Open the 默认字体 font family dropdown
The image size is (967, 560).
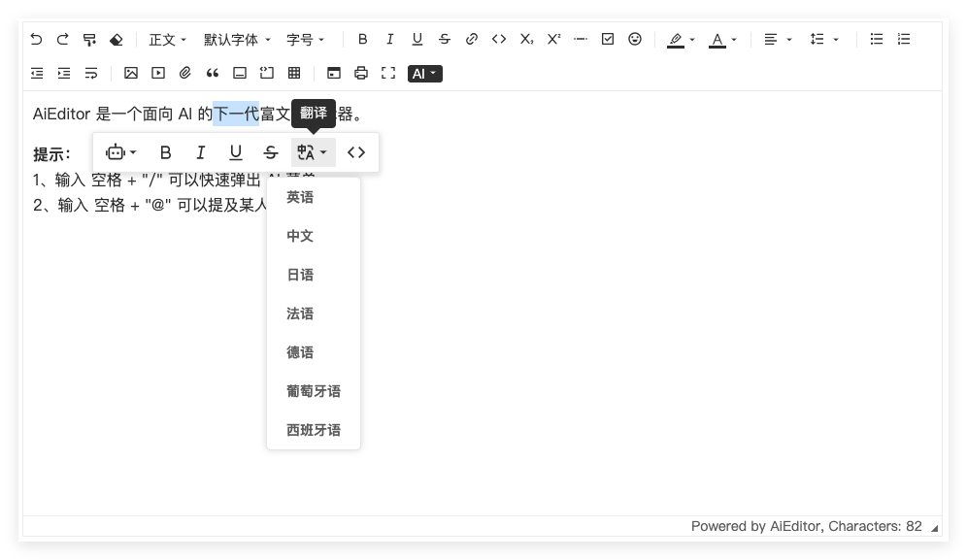point(237,40)
